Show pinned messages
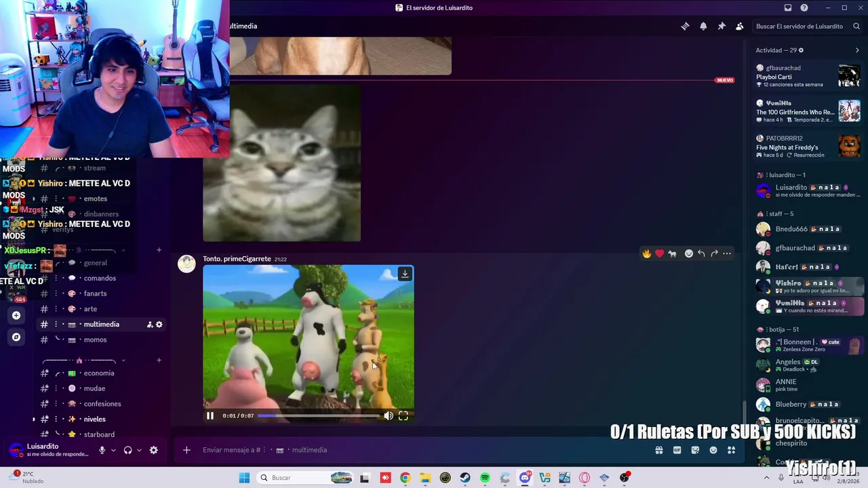The width and height of the screenshot is (868, 488). 722,26
